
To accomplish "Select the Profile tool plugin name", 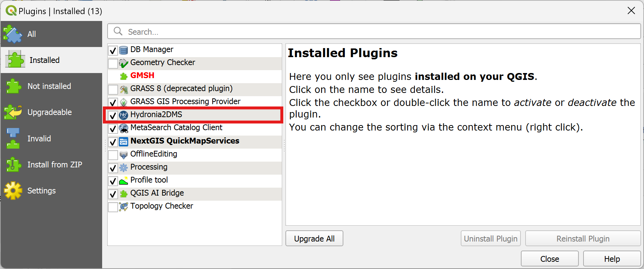I will tap(149, 180).
